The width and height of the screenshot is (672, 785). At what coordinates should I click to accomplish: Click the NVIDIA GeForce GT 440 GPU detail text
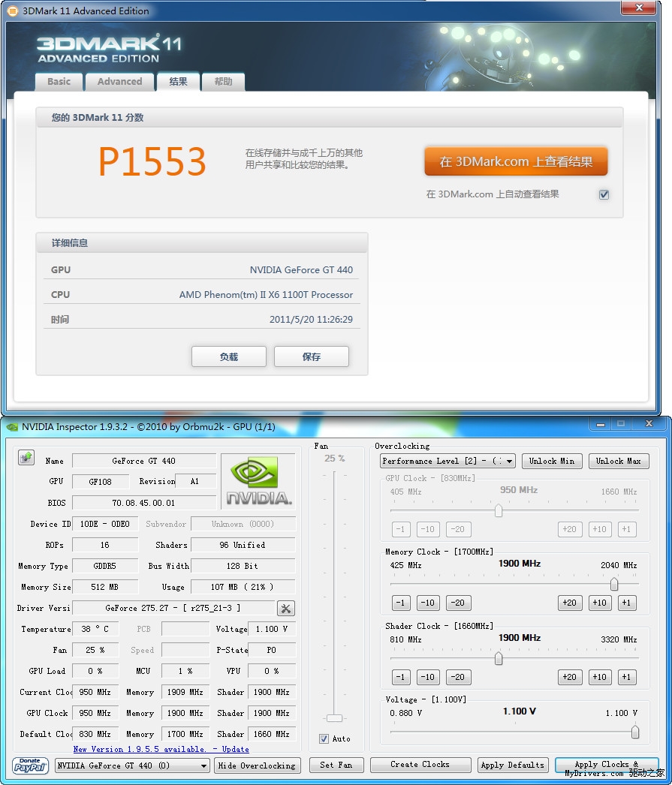pyautogui.click(x=301, y=270)
